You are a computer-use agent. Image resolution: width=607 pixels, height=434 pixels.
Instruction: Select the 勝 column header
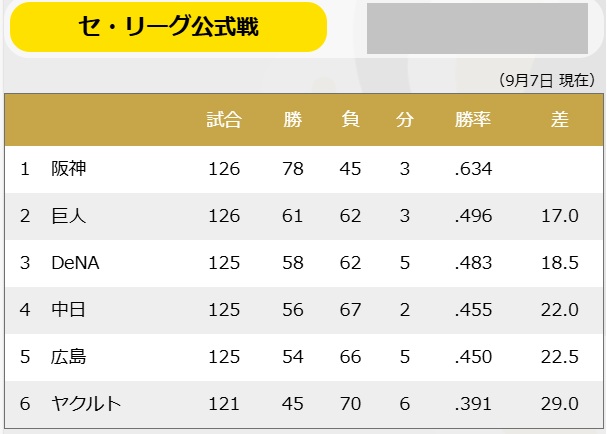[x=292, y=120]
